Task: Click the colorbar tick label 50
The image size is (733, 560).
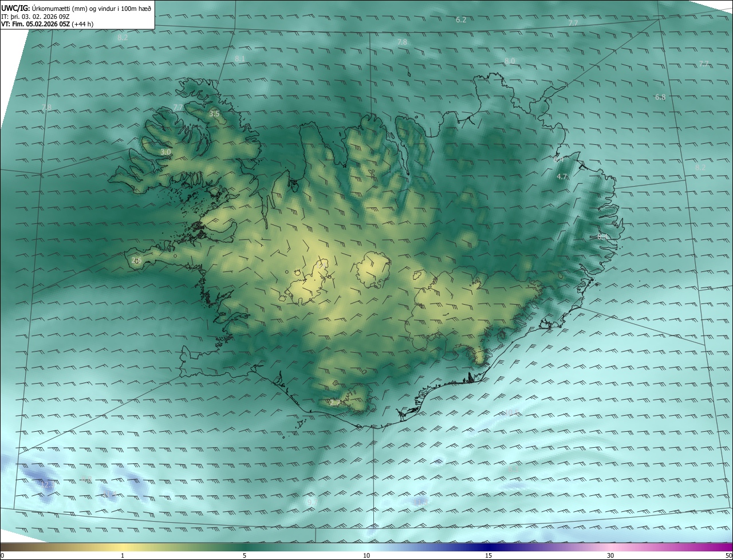Action: [x=728, y=555]
